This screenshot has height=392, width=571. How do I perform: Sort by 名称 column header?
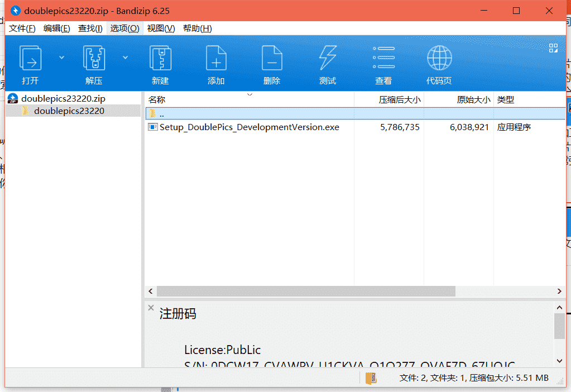[249, 99]
